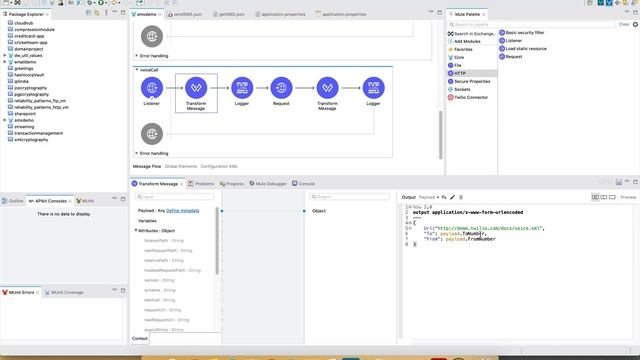Click link with editor icon in Package Explorer
Viewport: 640px width, 360px height.
click(97, 13)
